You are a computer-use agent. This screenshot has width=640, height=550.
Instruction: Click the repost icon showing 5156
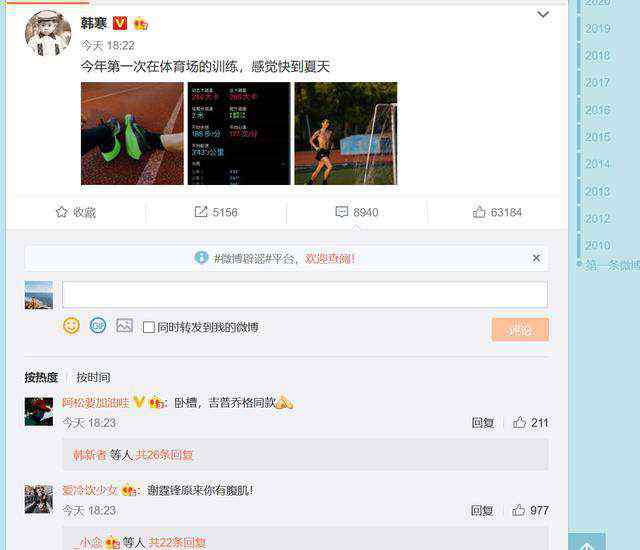click(201, 212)
